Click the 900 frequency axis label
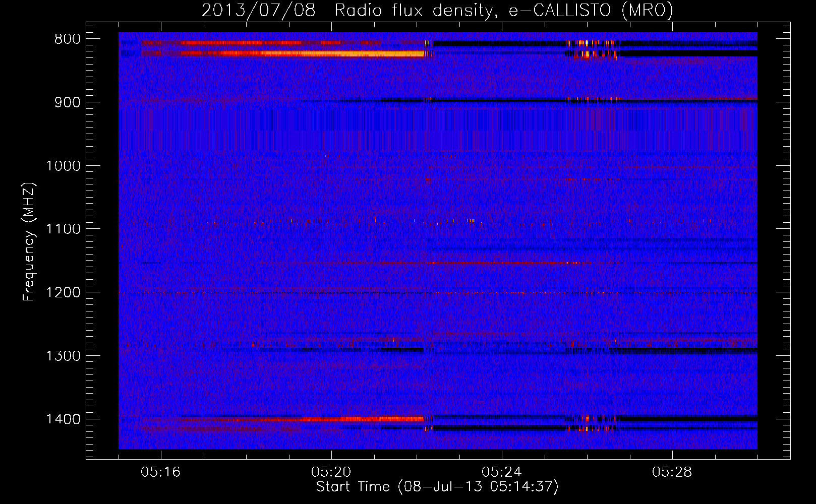Image resolution: width=816 pixels, height=504 pixels. pos(67,102)
